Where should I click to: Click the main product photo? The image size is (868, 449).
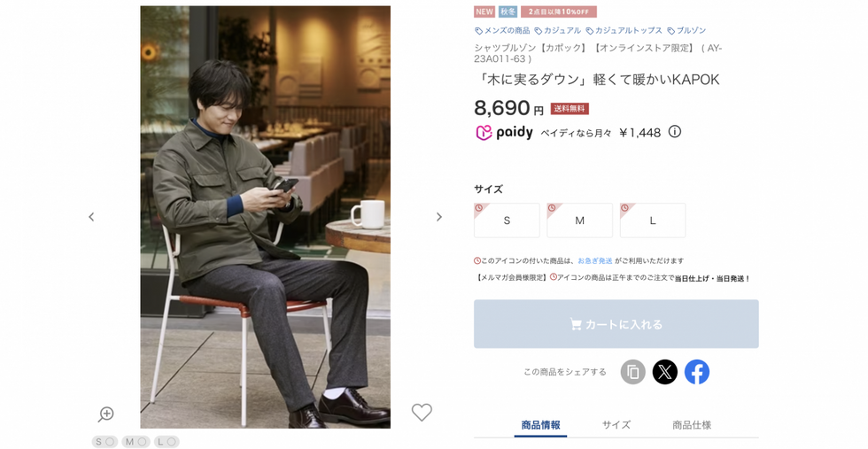click(x=265, y=217)
